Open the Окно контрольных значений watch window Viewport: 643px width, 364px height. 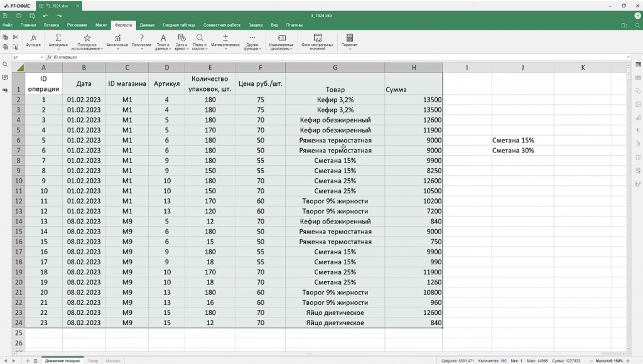click(x=317, y=42)
